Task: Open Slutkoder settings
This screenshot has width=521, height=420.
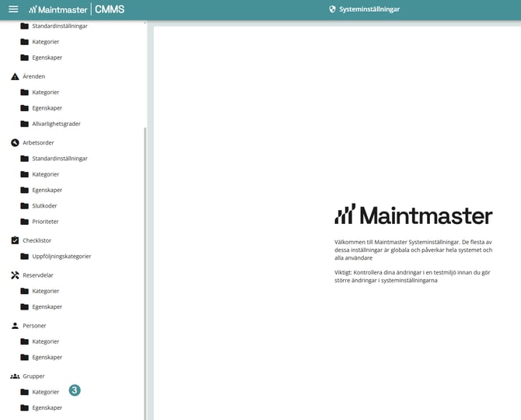Action: [x=44, y=205]
